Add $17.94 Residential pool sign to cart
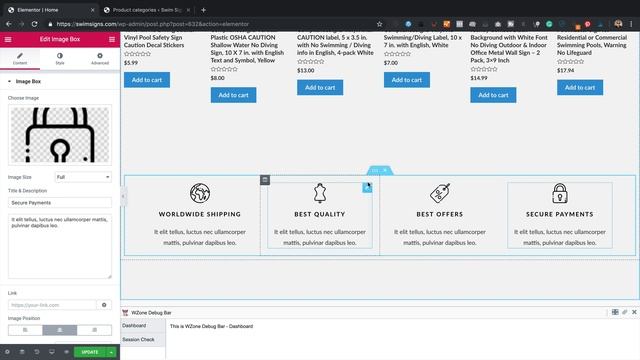The height and width of the screenshot is (360, 640). click(x=580, y=87)
